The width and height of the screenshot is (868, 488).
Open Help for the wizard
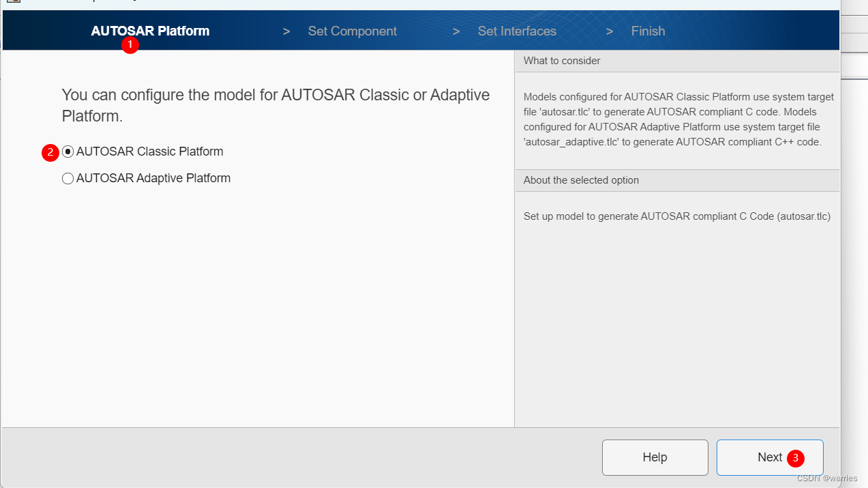click(655, 457)
